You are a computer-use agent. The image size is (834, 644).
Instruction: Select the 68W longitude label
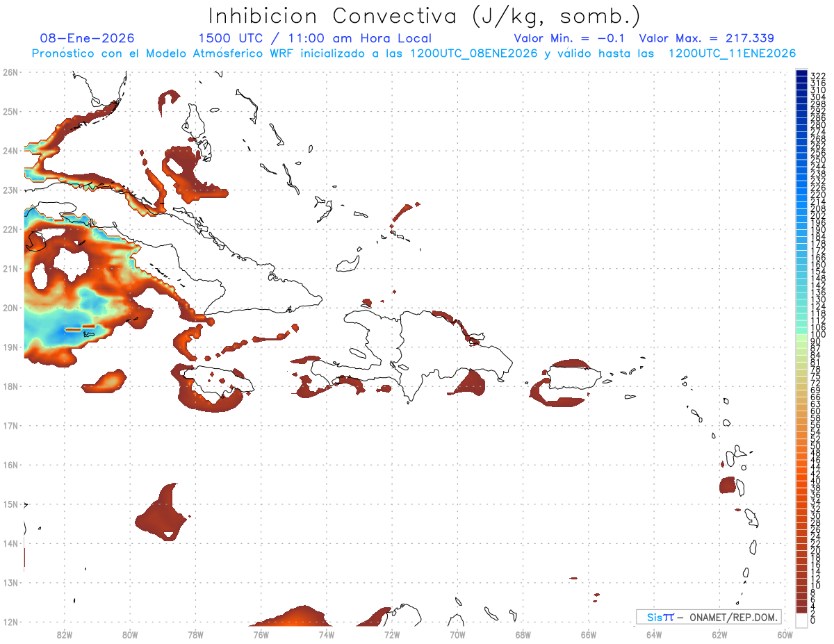[523, 634]
